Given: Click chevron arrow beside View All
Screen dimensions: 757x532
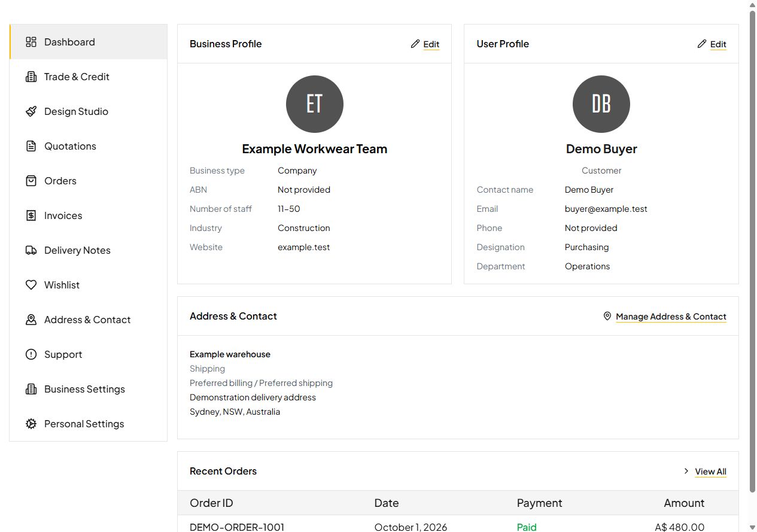Looking at the screenshot, I should click(x=686, y=471).
